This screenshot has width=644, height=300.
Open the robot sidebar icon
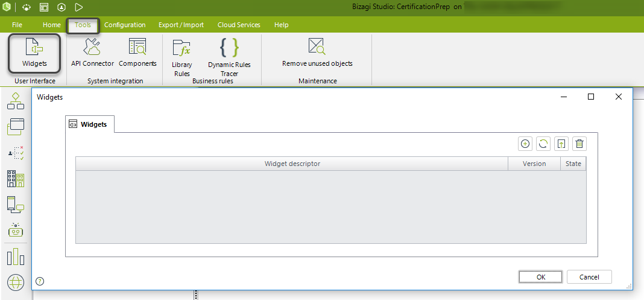click(x=16, y=230)
